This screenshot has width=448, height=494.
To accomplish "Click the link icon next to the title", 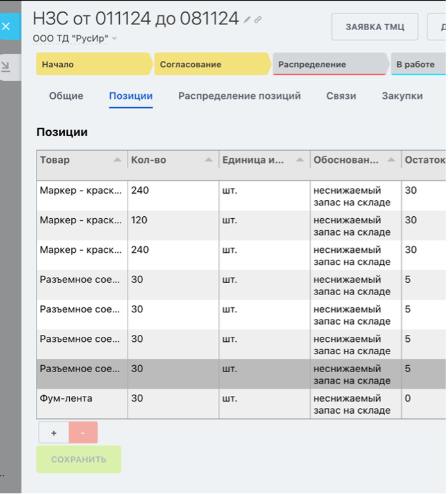I will (x=258, y=20).
